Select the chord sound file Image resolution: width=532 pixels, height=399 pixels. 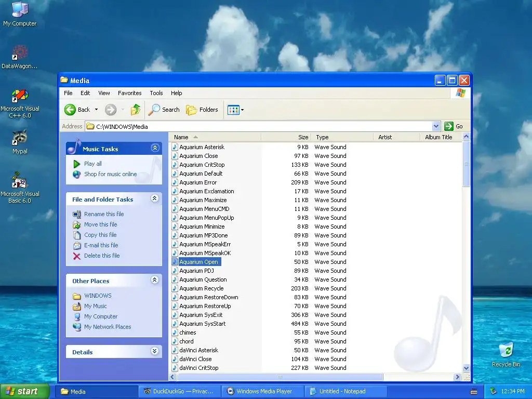tap(187, 341)
